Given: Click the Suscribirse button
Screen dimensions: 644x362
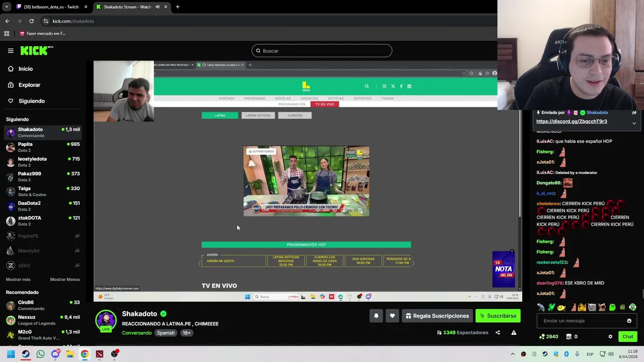Looking at the screenshot, I should coord(498,316).
